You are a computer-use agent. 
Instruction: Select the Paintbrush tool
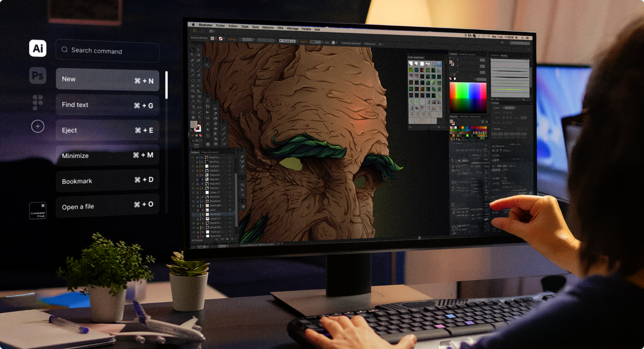[198, 71]
